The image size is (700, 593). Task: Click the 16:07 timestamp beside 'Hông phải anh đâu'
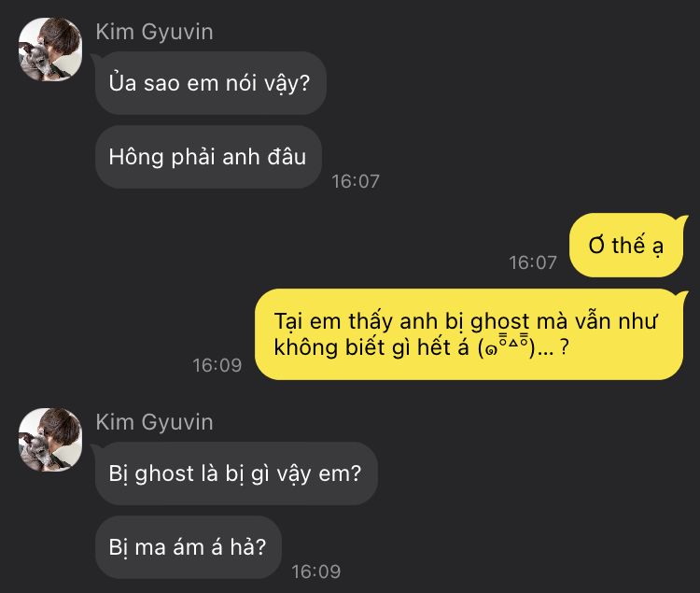point(356,181)
